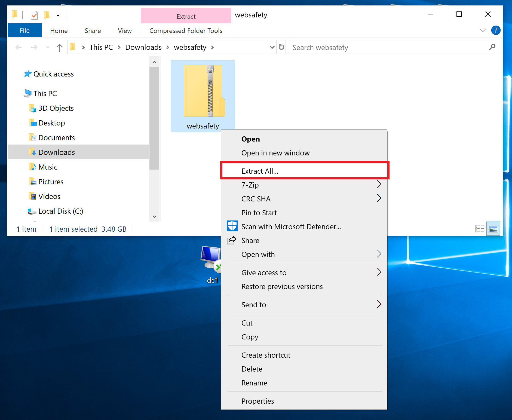Expand the CRC SHA submenu
512x420 pixels.
pyautogui.click(x=304, y=199)
